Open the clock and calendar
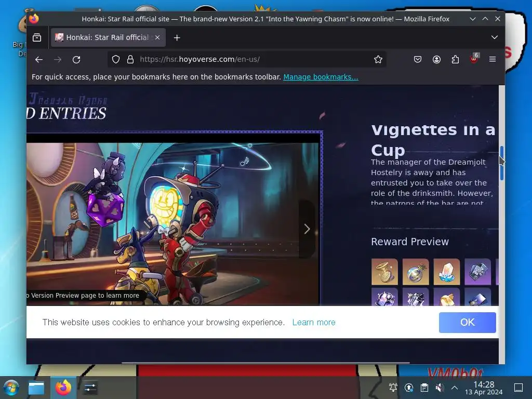532x399 pixels. pos(484,388)
